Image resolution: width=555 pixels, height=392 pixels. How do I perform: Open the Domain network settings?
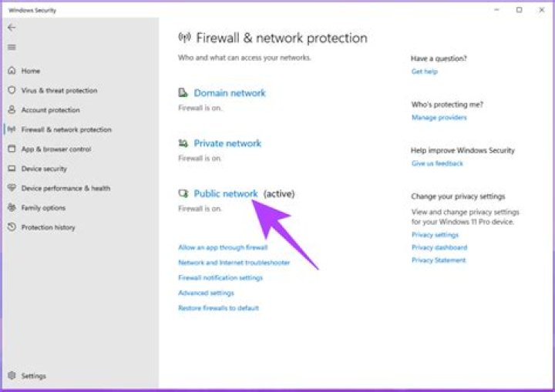(x=229, y=93)
